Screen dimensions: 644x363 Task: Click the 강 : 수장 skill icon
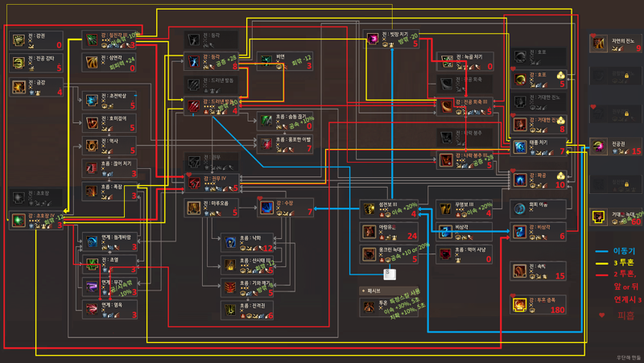266,208
